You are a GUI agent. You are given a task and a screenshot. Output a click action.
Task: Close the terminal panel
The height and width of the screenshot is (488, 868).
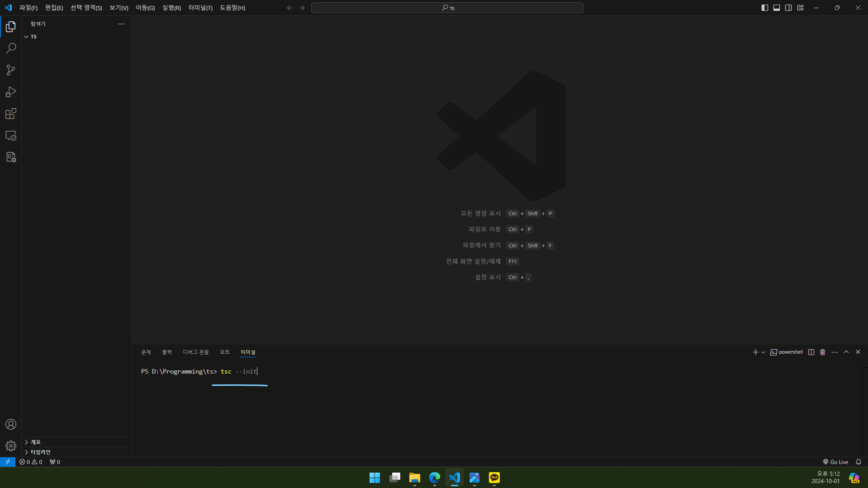(x=858, y=352)
